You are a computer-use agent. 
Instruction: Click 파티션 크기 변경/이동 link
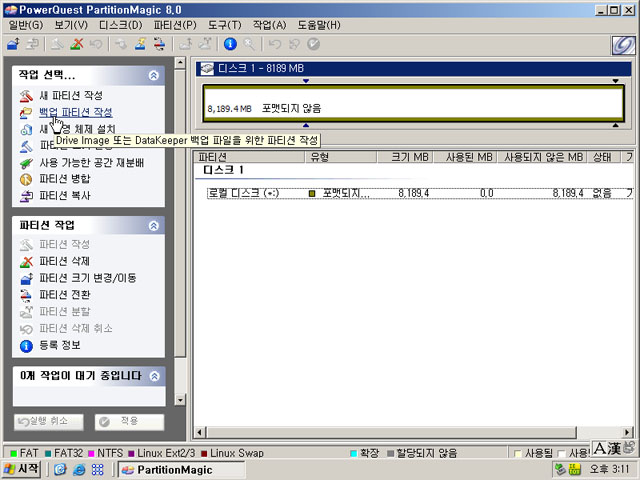coord(88,278)
